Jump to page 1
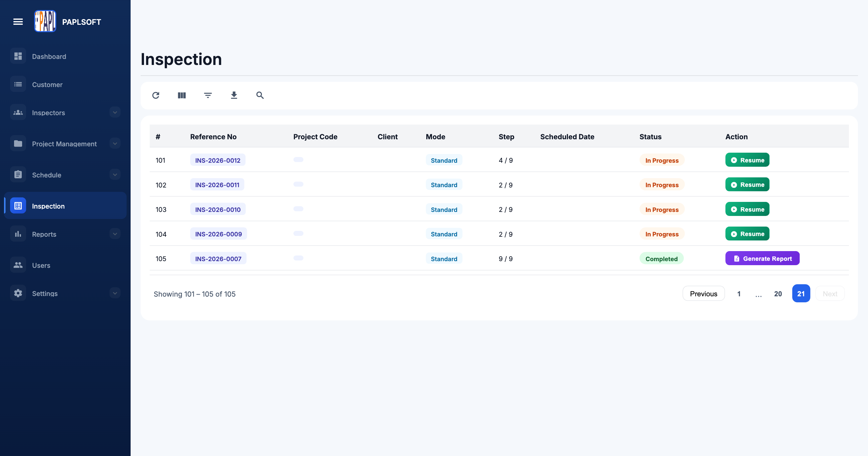 (739, 294)
